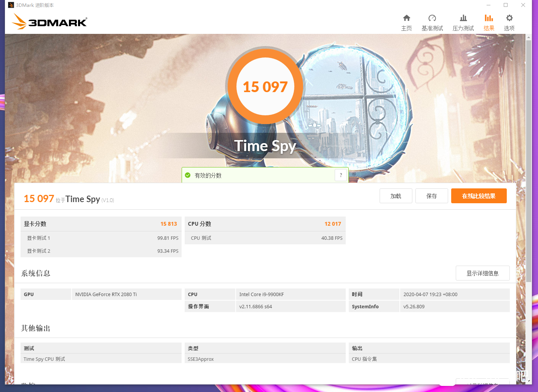Click the 系统信息 section heading
The height and width of the screenshot is (392, 538).
click(x=36, y=273)
